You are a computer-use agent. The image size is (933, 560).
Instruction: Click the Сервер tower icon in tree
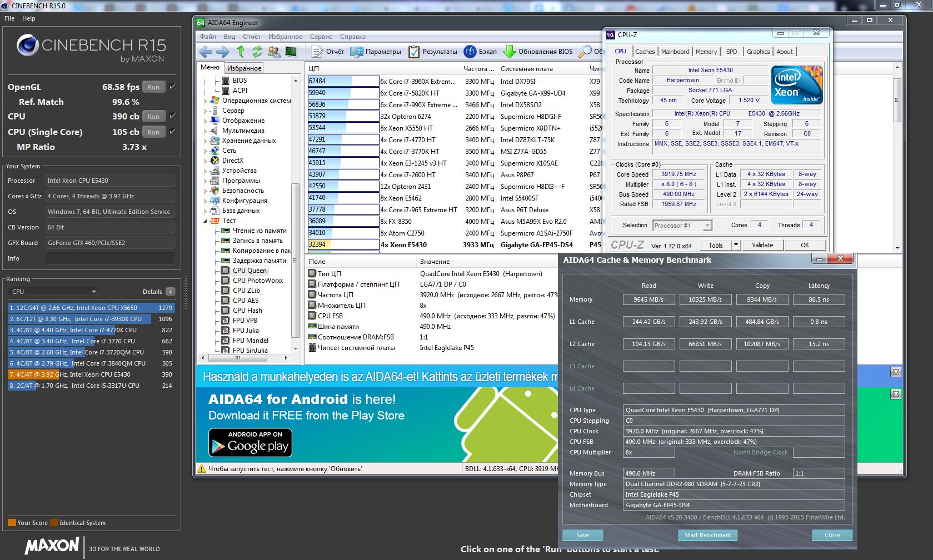tap(214, 111)
